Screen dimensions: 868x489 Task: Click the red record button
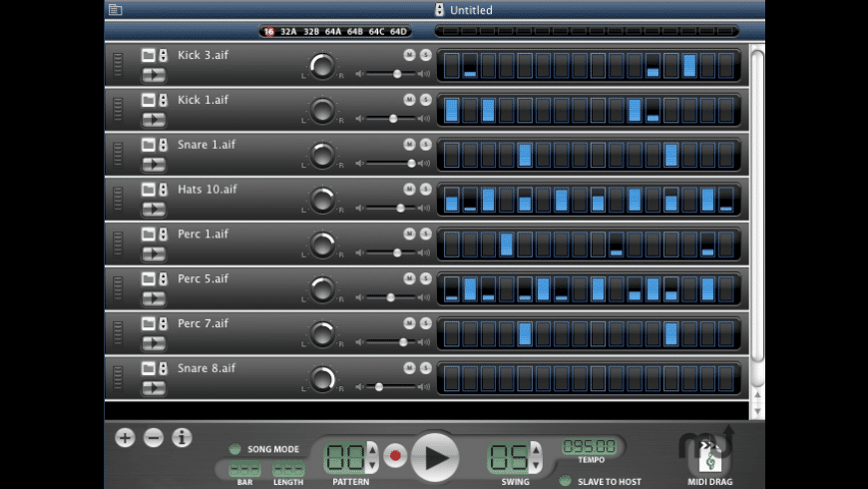395,455
